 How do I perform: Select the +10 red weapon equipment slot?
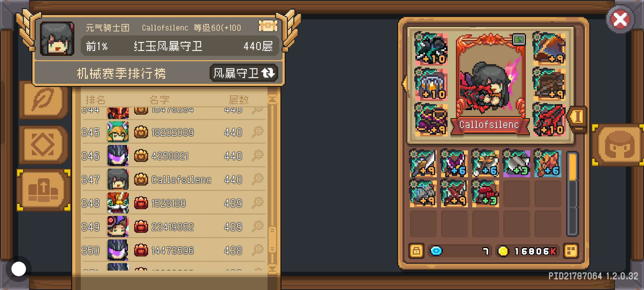pyautogui.click(x=549, y=120)
